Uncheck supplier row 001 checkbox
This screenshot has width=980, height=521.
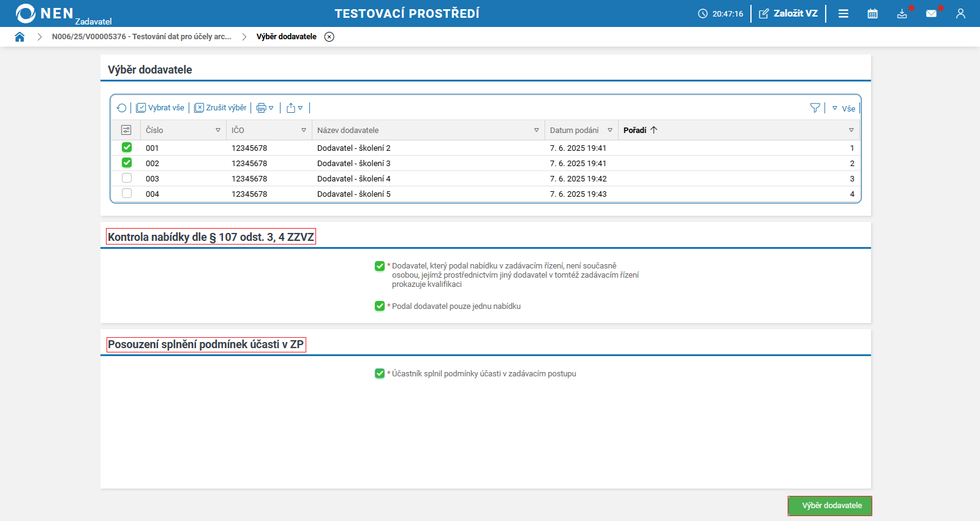tap(127, 147)
